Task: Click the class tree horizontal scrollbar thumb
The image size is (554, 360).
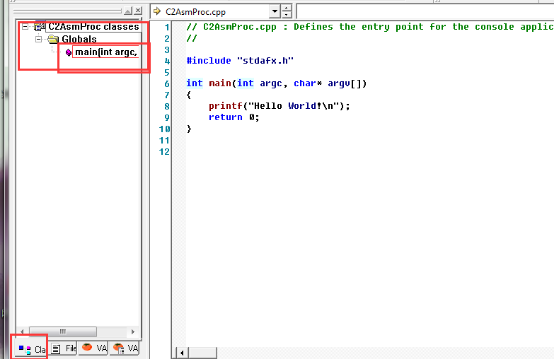Action: coord(63,331)
